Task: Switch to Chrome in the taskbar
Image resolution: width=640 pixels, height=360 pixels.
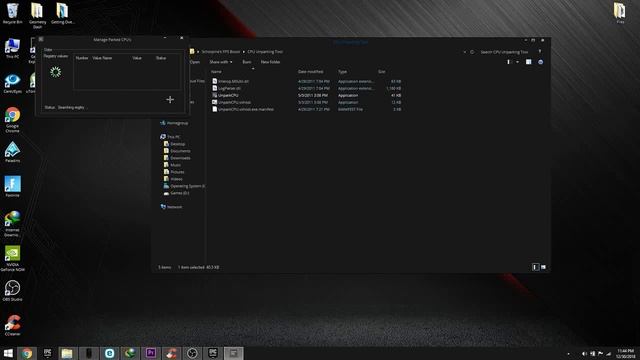Action: (x=27, y=353)
